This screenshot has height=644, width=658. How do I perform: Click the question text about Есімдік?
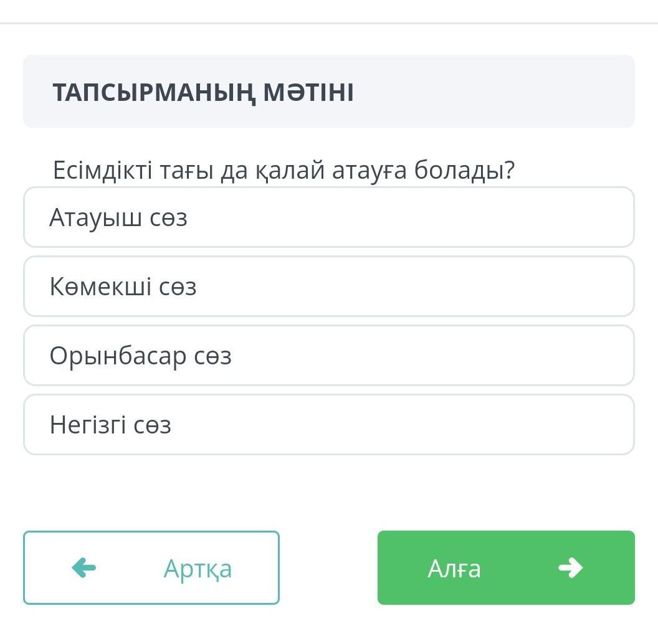284,170
